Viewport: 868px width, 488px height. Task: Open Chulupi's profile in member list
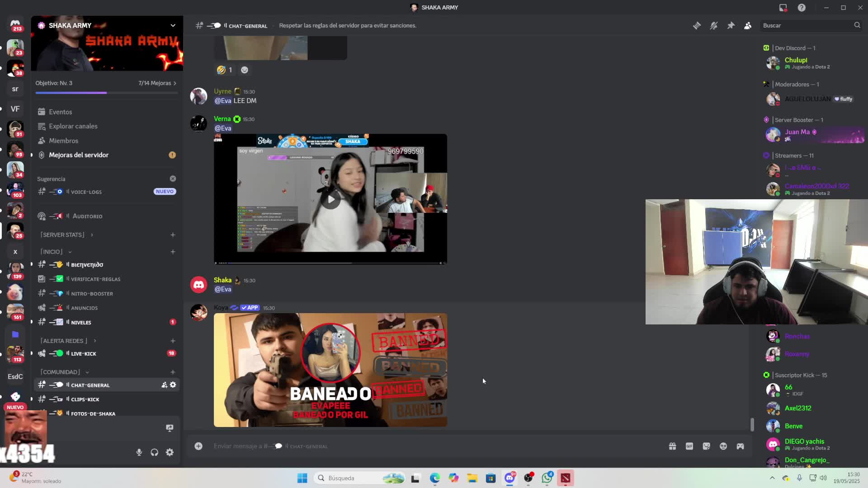tap(814, 63)
